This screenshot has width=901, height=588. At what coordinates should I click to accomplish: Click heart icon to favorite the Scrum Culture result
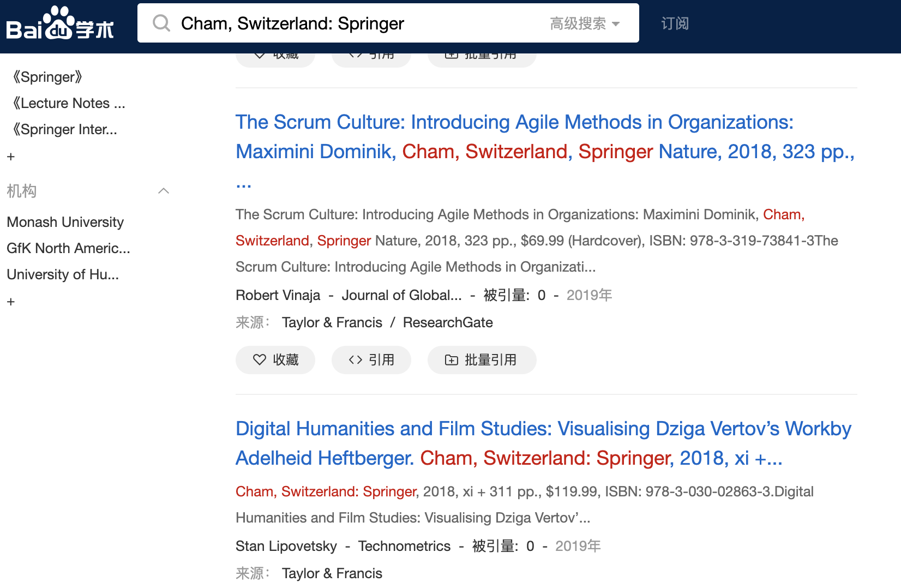259,360
